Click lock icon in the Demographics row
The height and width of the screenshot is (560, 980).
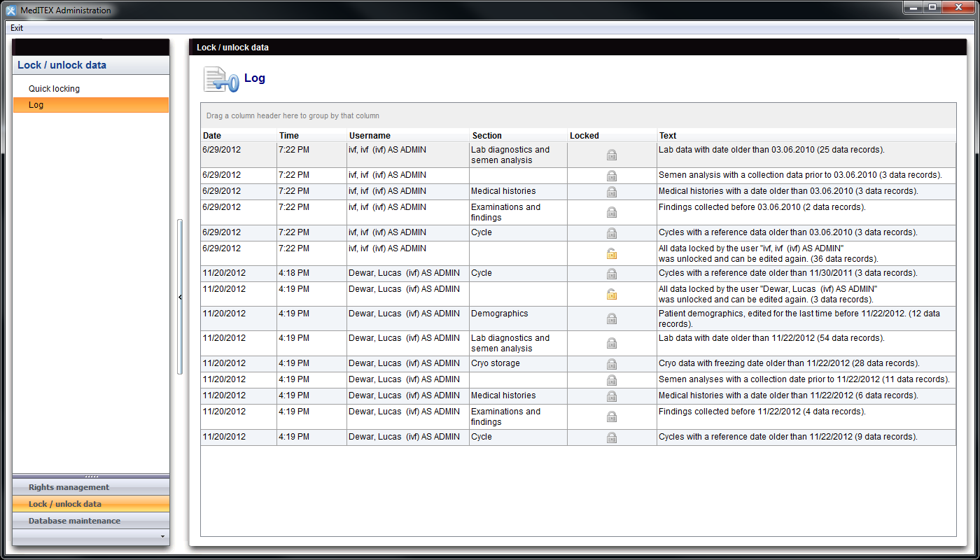[x=612, y=318]
